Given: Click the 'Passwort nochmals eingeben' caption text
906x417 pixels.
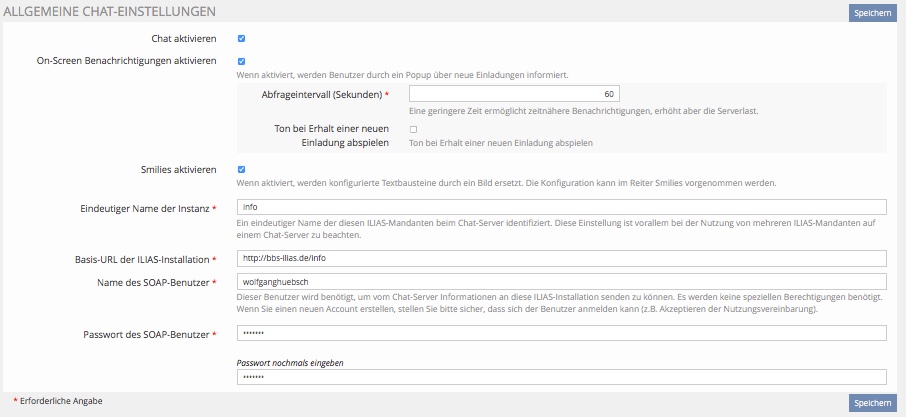Looking at the screenshot, I should click(290, 362).
